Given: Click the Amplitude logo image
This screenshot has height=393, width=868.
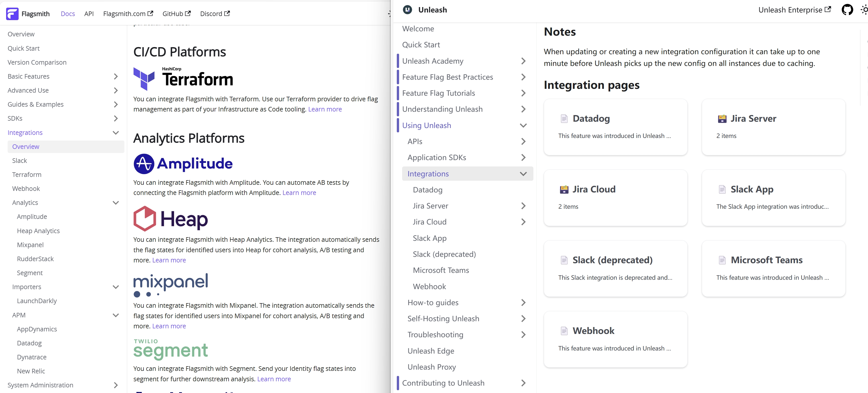Looking at the screenshot, I should (x=183, y=163).
